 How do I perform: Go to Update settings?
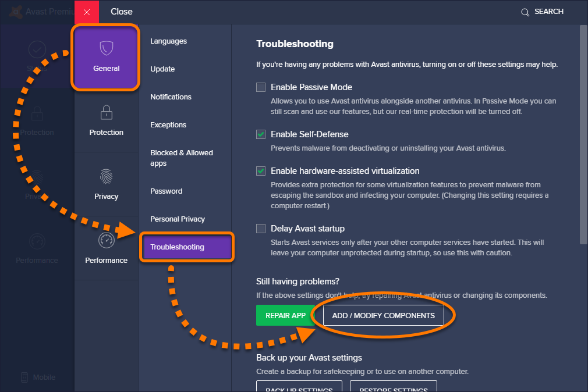tap(162, 69)
